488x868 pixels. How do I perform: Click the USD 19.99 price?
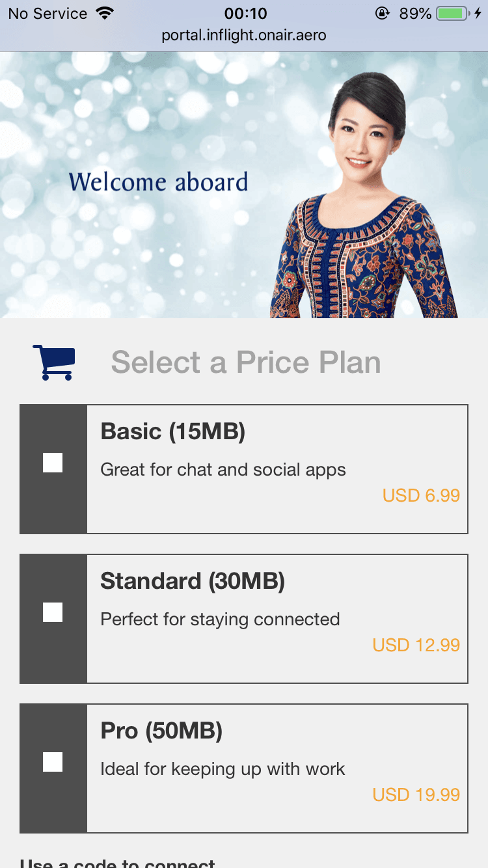click(416, 795)
